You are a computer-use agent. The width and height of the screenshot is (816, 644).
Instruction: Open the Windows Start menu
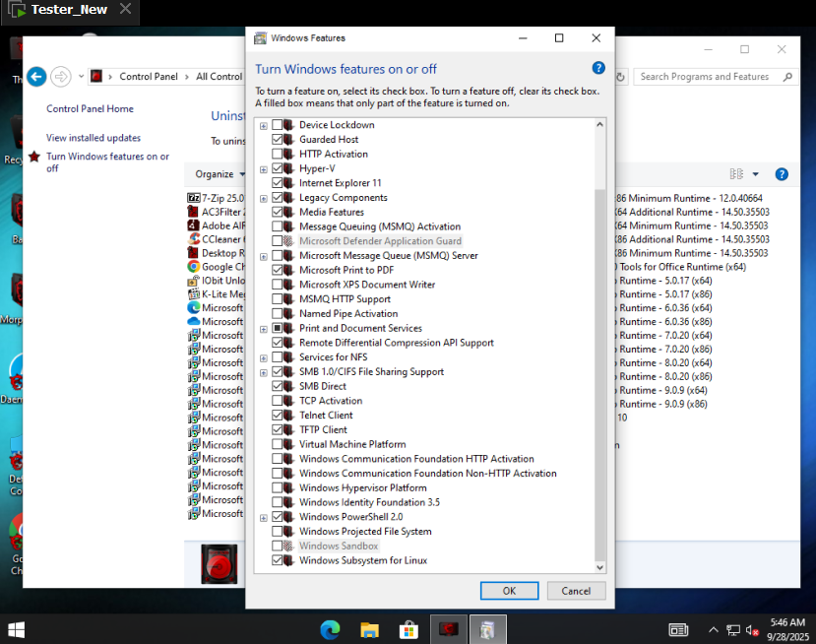(16, 630)
